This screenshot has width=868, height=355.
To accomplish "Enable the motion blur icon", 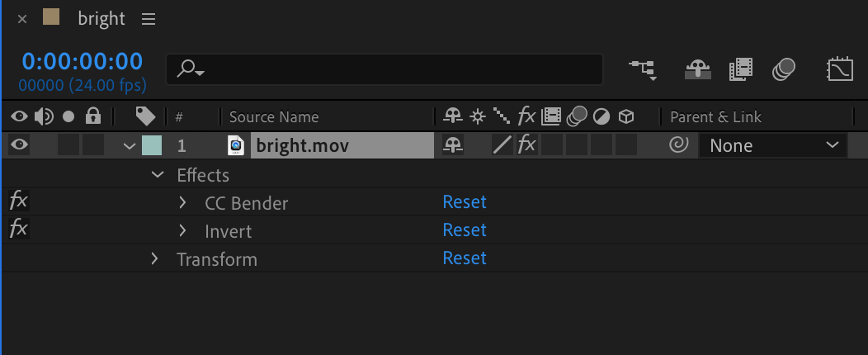I will 784,69.
